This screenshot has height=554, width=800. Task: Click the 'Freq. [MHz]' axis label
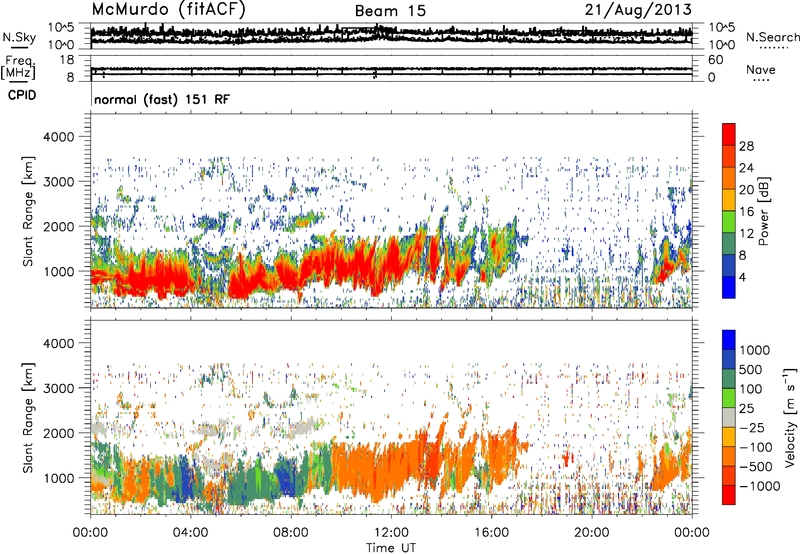(x=18, y=67)
